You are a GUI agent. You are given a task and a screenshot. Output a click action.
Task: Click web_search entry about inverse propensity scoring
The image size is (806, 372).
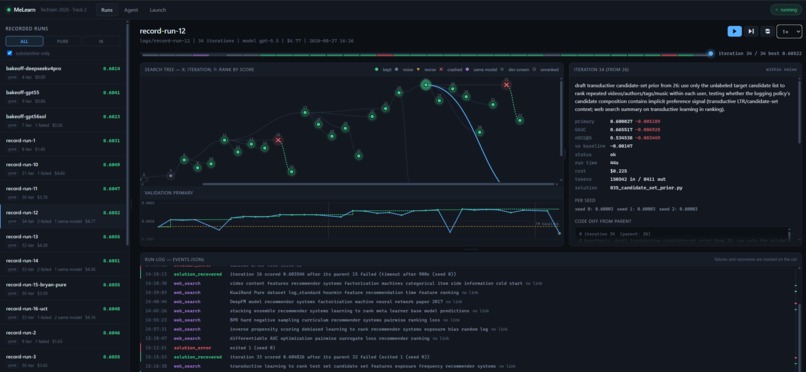click(x=468, y=329)
